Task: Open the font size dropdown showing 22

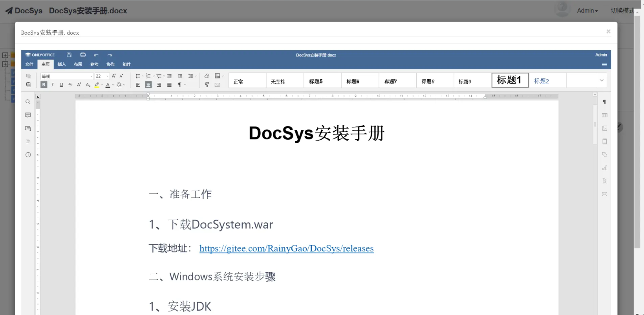Action: 107,76
